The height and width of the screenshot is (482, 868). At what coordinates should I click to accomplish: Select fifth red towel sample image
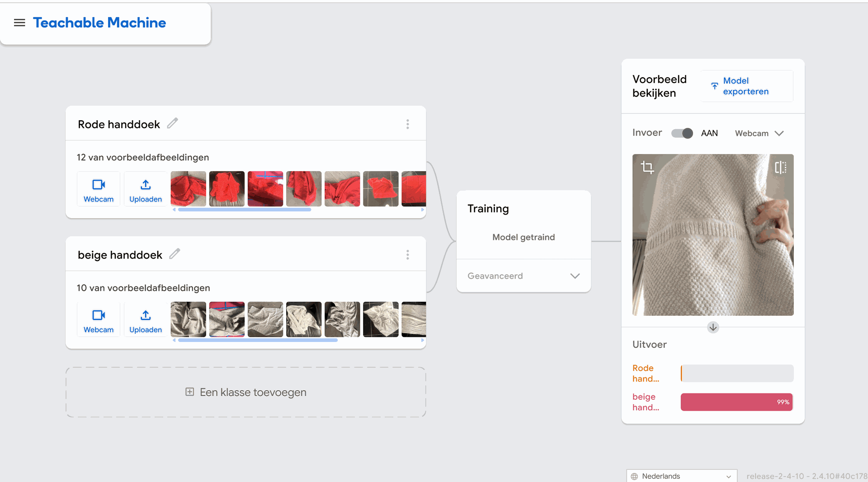pyautogui.click(x=342, y=189)
